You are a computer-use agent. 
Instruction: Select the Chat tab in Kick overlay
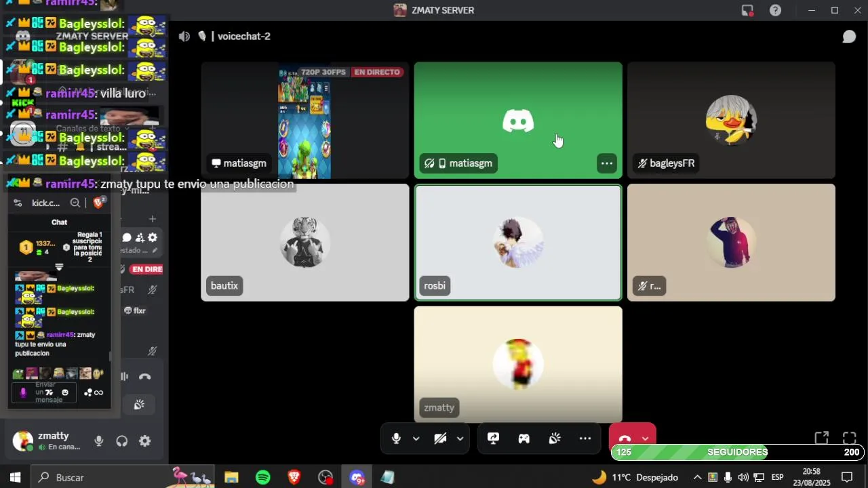pyautogui.click(x=59, y=222)
